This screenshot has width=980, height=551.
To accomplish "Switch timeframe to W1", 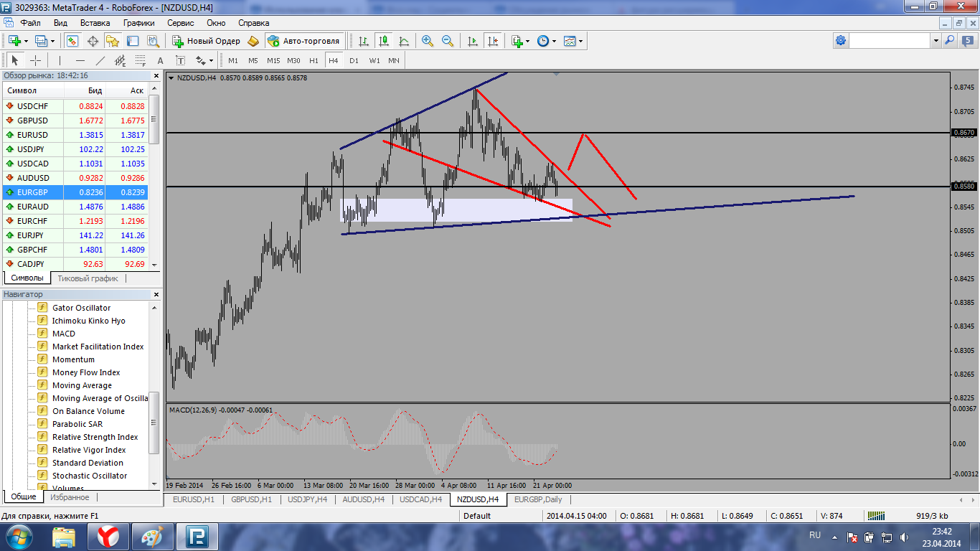I will pos(374,60).
